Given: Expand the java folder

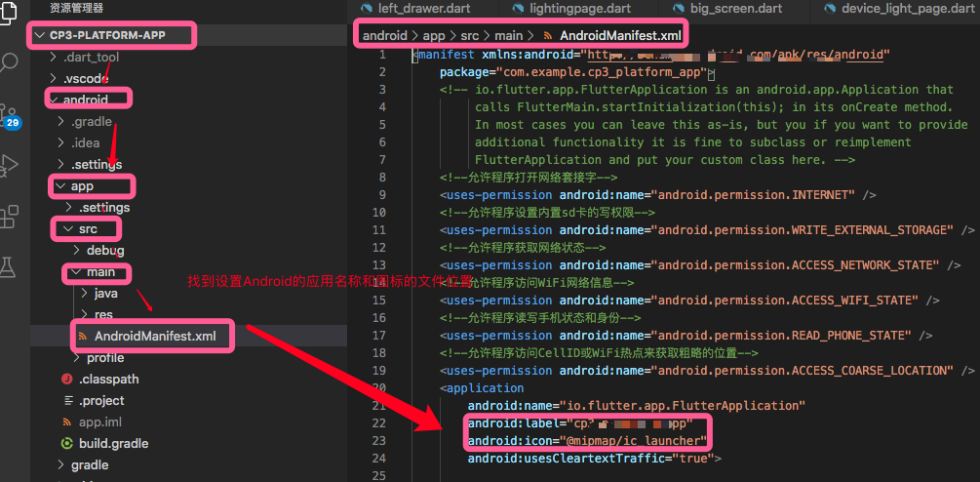Looking at the screenshot, I should (105, 294).
